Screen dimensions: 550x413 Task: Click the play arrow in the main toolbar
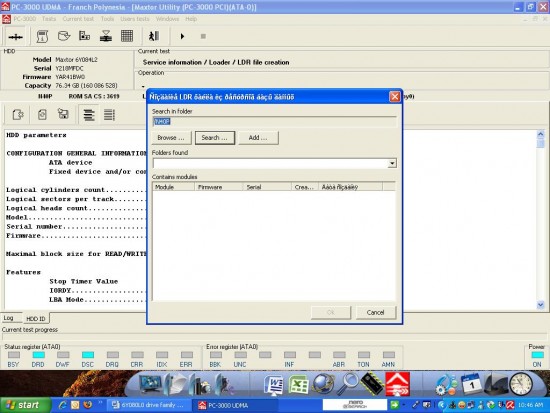(x=182, y=36)
